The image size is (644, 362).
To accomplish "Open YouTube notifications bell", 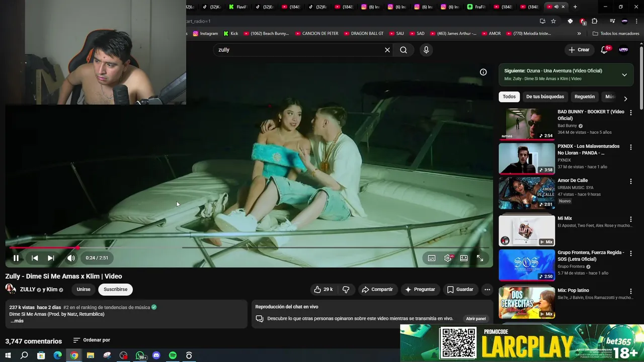I will pos(605,50).
